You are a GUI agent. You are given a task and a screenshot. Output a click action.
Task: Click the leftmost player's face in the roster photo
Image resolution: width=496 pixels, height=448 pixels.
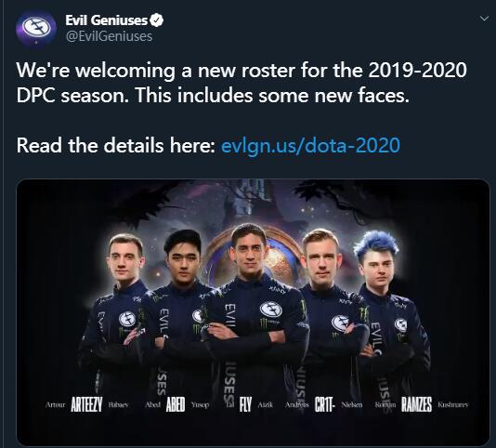click(x=125, y=261)
